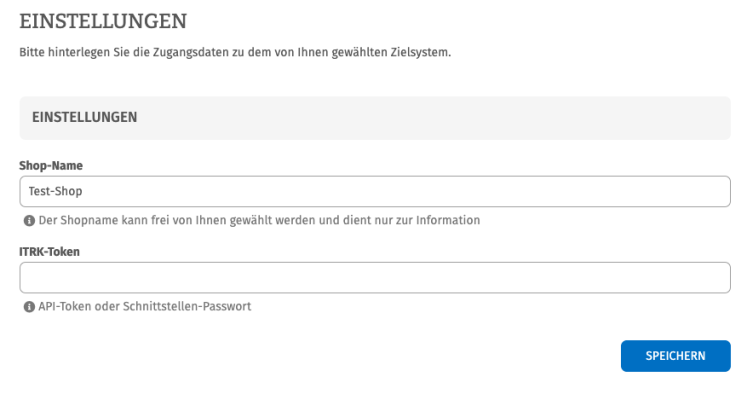Focus the Shop-Name input field
Viewport: 747px width, 394px height.
pyautogui.click(x=374, y=192)
